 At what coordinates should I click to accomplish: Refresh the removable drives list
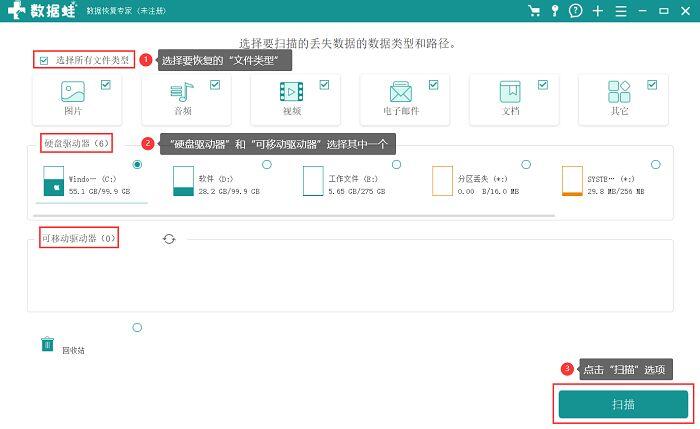tap(169, 239)
